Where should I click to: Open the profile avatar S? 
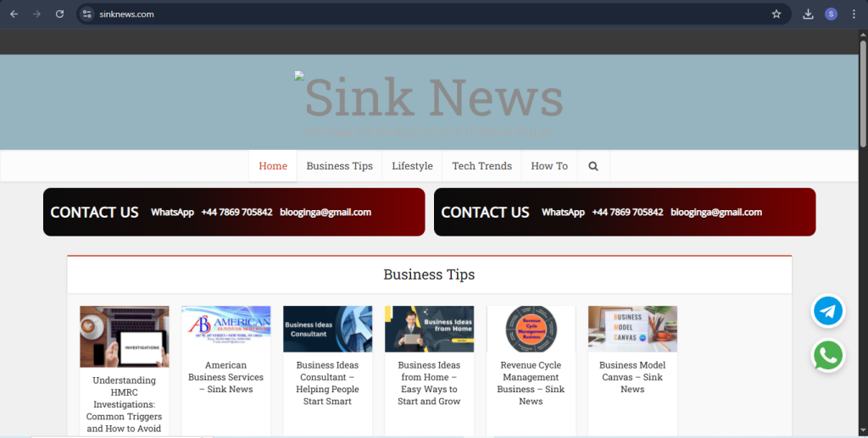click(x=831, y=14)
